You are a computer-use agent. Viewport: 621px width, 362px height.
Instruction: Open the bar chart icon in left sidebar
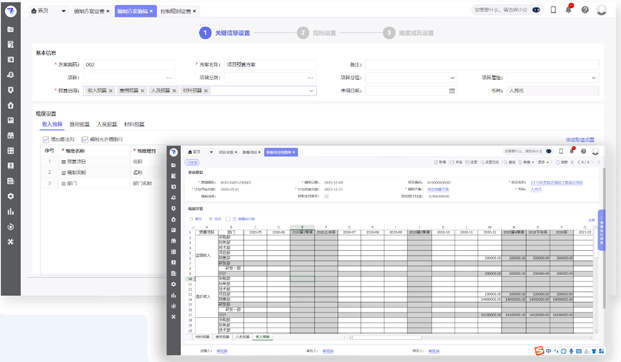(x=11, y=211)
